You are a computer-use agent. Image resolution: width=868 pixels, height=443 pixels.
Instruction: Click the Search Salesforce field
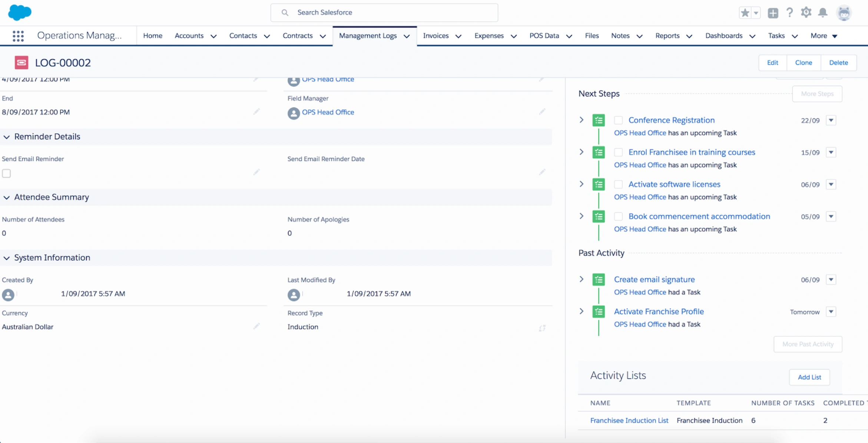coord(384,13)
